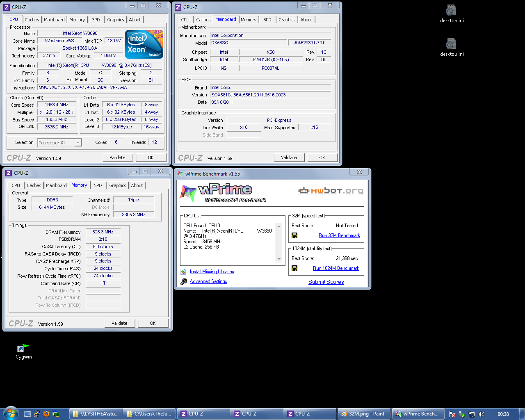Click the Level 3 cache value 12 MBytes
This screenshot has width=525, height=420.
[121, 127]
